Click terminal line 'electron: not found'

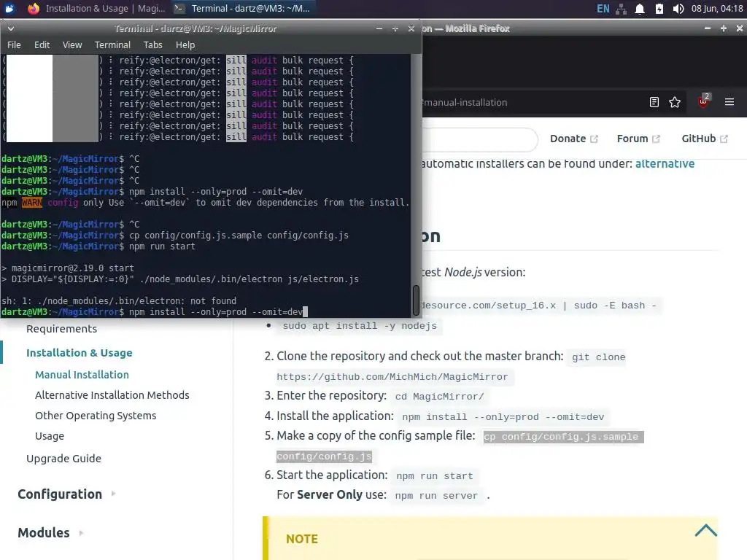(x=119, y=301)
